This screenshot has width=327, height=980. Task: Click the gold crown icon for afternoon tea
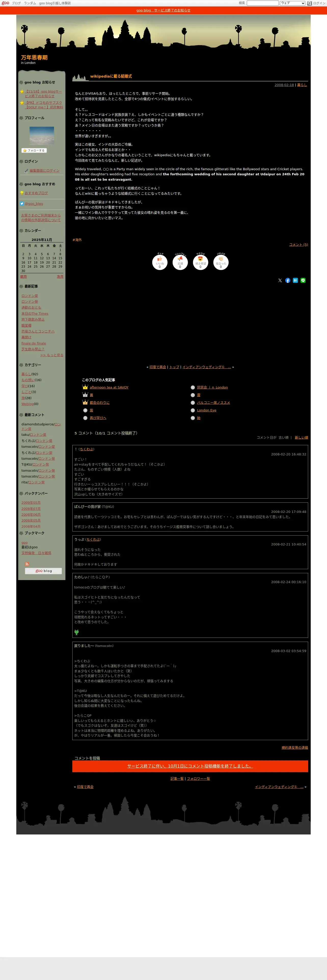[x=85, y=387]
